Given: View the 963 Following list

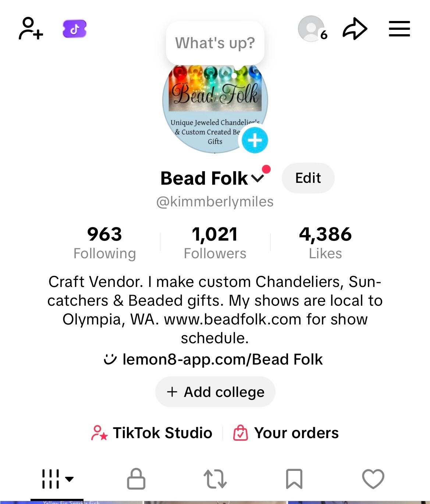Looking at the screenshot, I should (104, 242).
